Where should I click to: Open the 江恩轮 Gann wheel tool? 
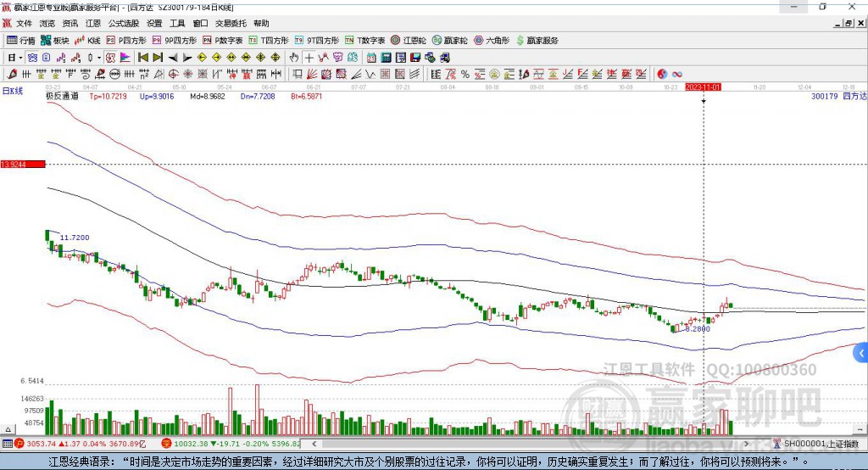point(409,41)
